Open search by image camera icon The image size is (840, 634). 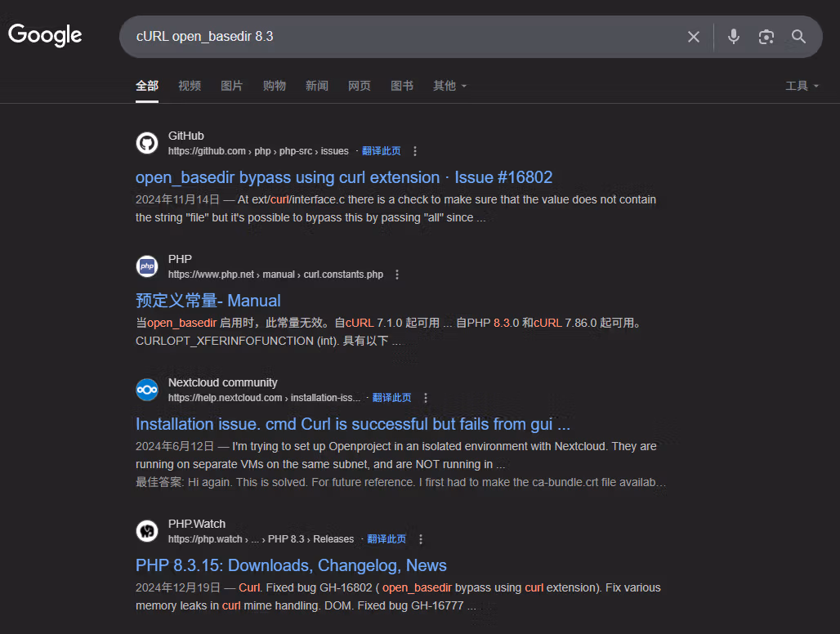tap(766, 37)
